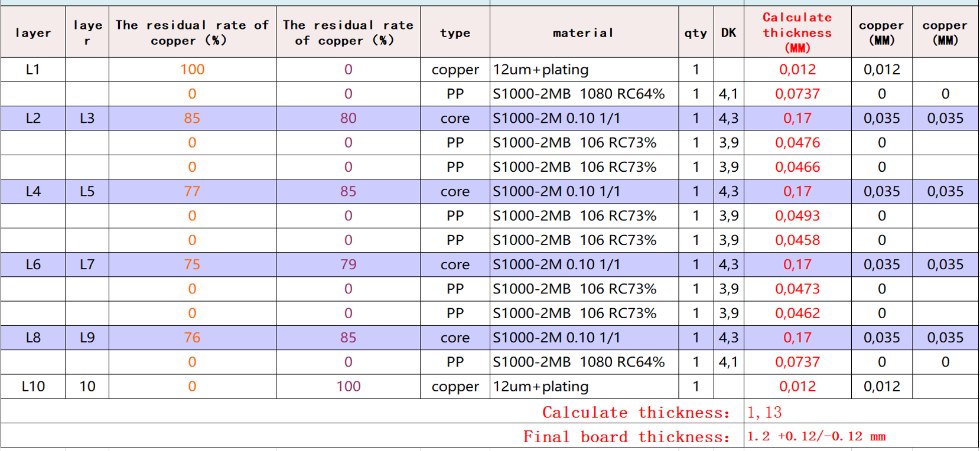This screenshot has width=980, height=451.
Task: Select '12um+plating' material in L10 row
Action: pyautogui.click(x=541, y=387)
